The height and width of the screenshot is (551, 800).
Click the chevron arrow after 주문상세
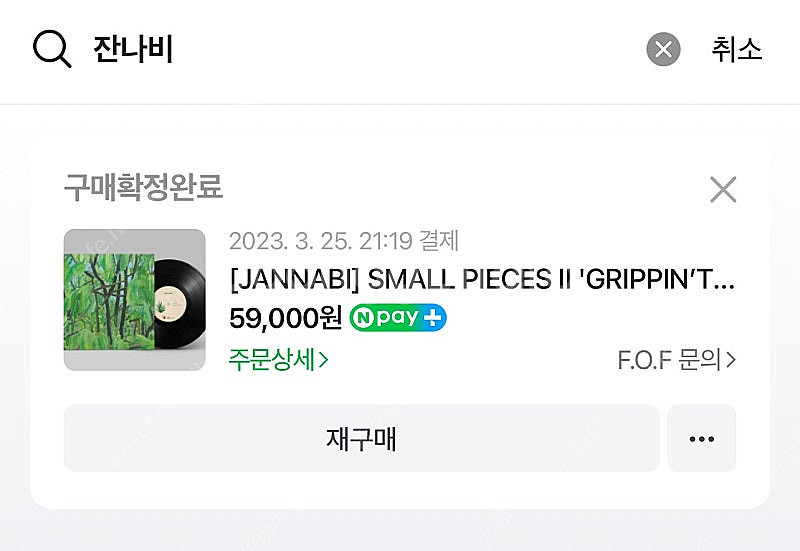coord(323,360)
